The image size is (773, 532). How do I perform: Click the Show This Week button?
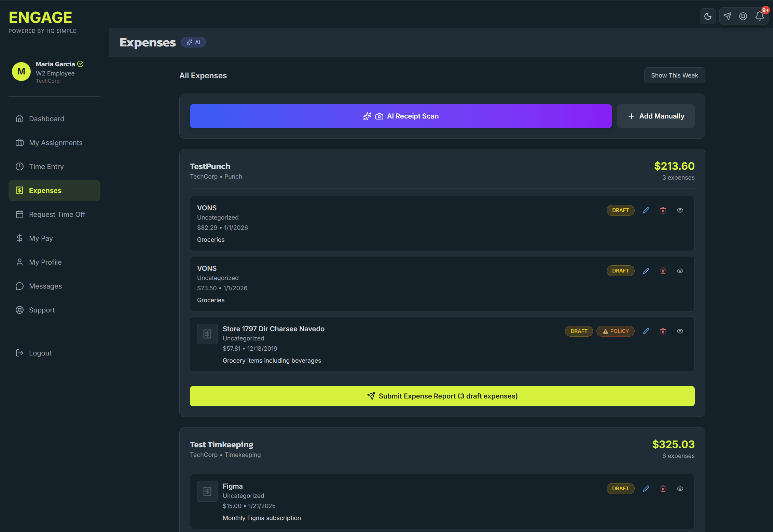(674, 75)
